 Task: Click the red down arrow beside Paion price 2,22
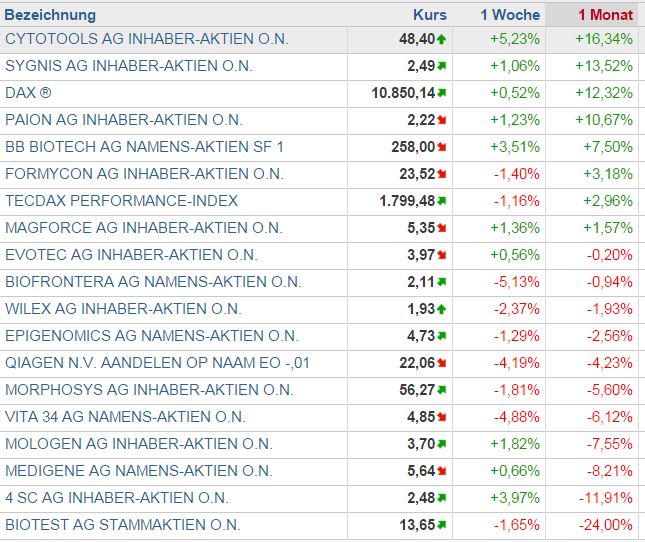tap(441, 120)
